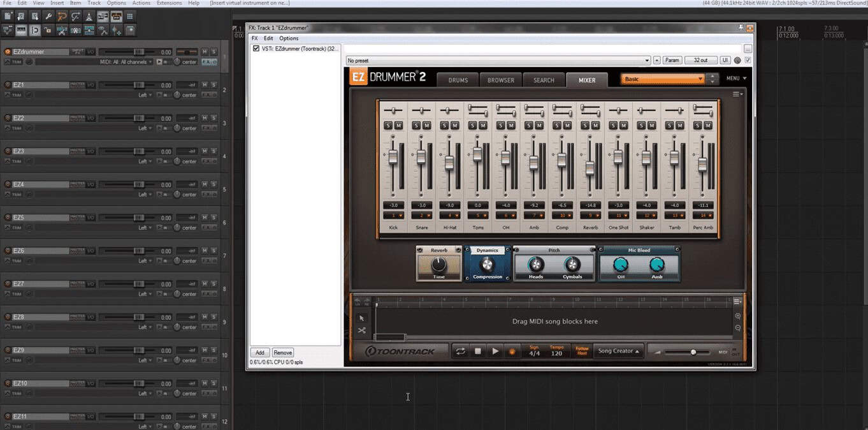Click the Param button in the FX window
Viewport: 868px width, 430px height.
coord(672,60)
